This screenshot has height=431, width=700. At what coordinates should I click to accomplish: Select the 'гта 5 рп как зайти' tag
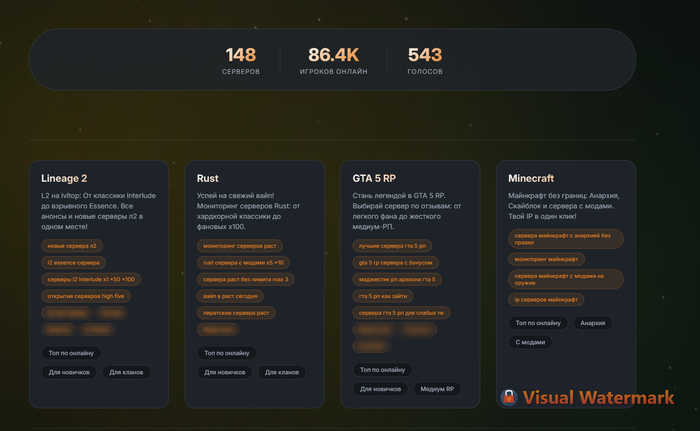click(383, 296)
